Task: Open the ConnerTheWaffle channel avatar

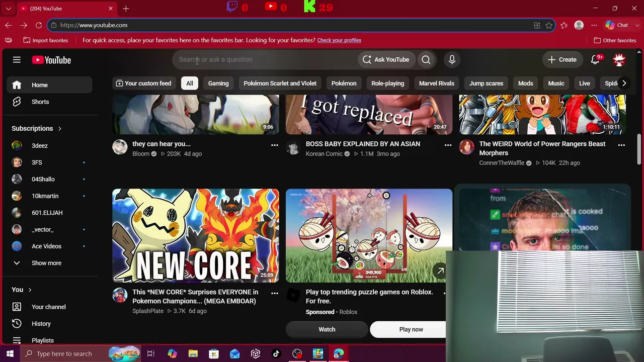Action: point(466,147)
